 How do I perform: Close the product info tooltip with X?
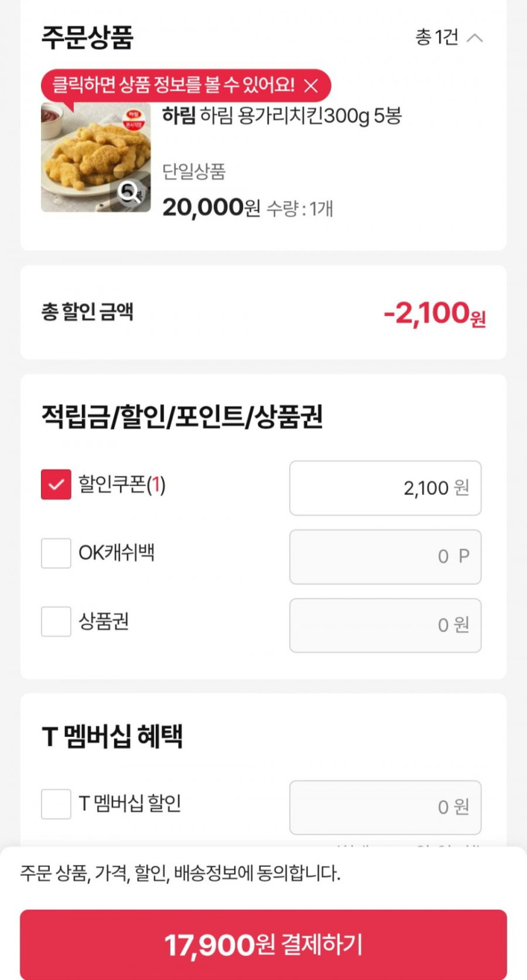(311, 86)
